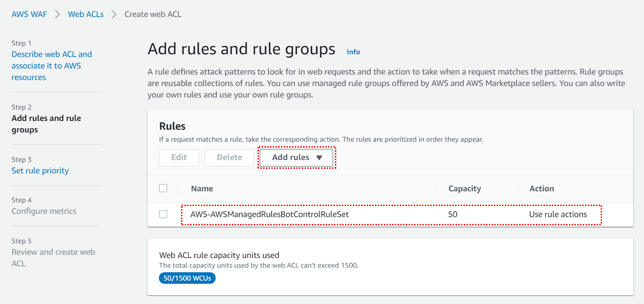
Task: Click Step 5 Review and create web ACL
Action: point(53,258)
